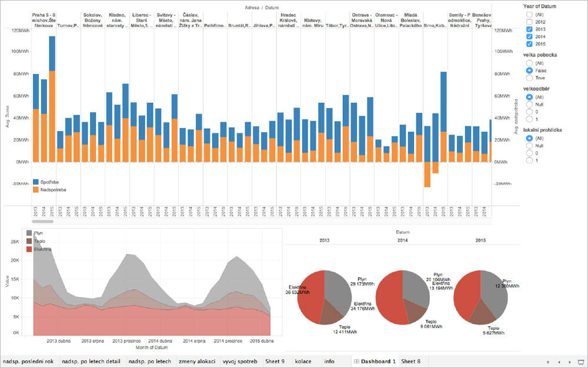
Task: Select option 1 under lokalni prohlidka
Action: [530, 160]
